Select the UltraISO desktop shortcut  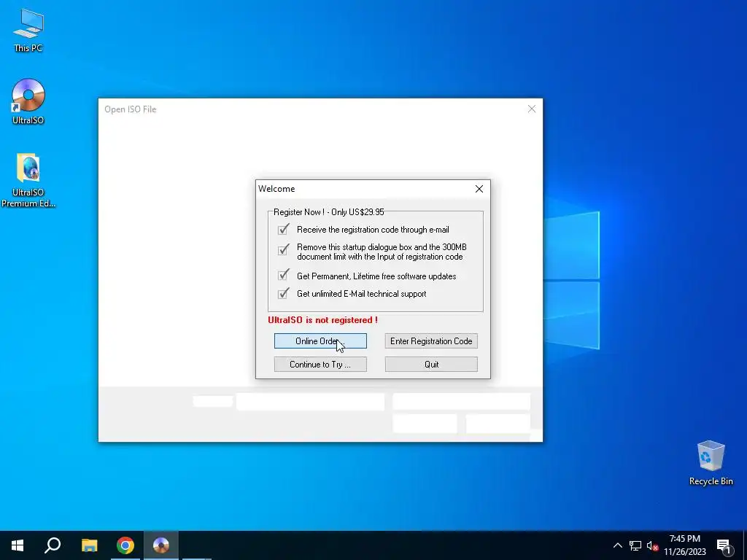(28, 101)
